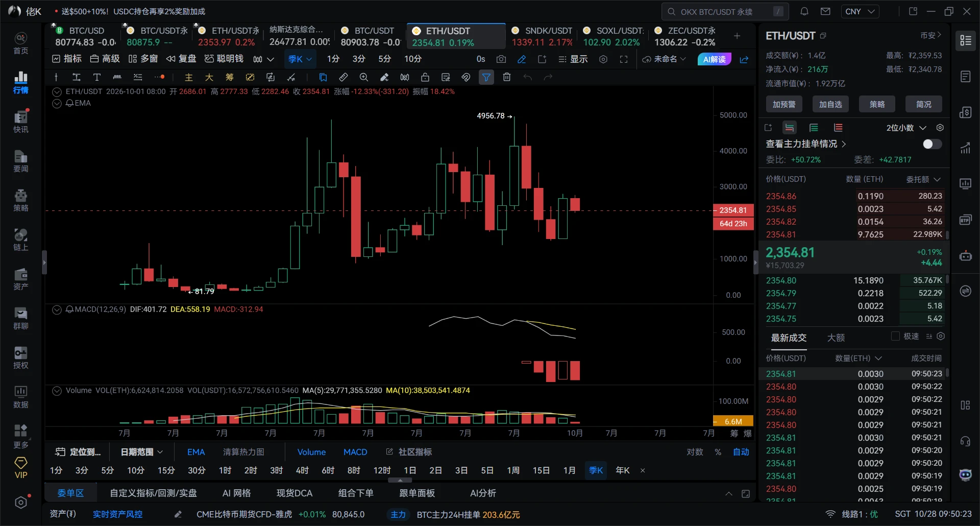Click the 定位到... locate button
This screenshot has height=526, width=980.
[78, 452]
